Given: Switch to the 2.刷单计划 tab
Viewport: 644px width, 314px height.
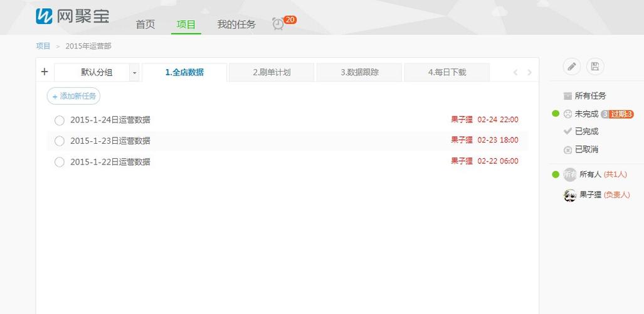Looking at the screenshot, I should tap(272, 72).
